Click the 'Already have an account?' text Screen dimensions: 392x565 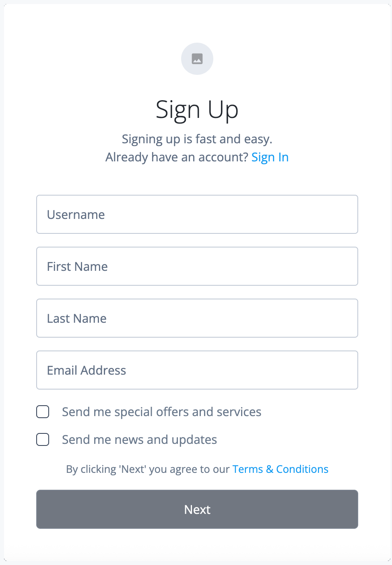point(176,157)
